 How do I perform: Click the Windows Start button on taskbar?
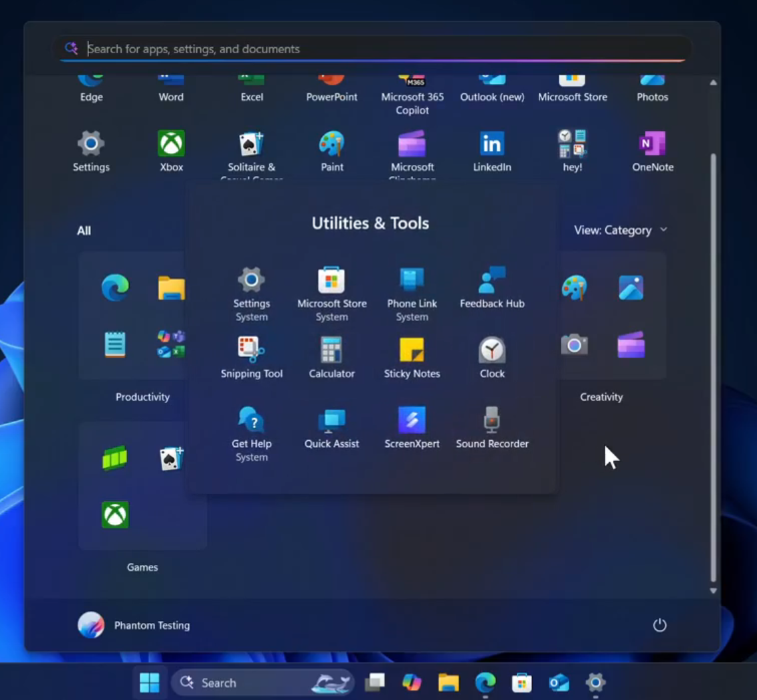(150, 683)
